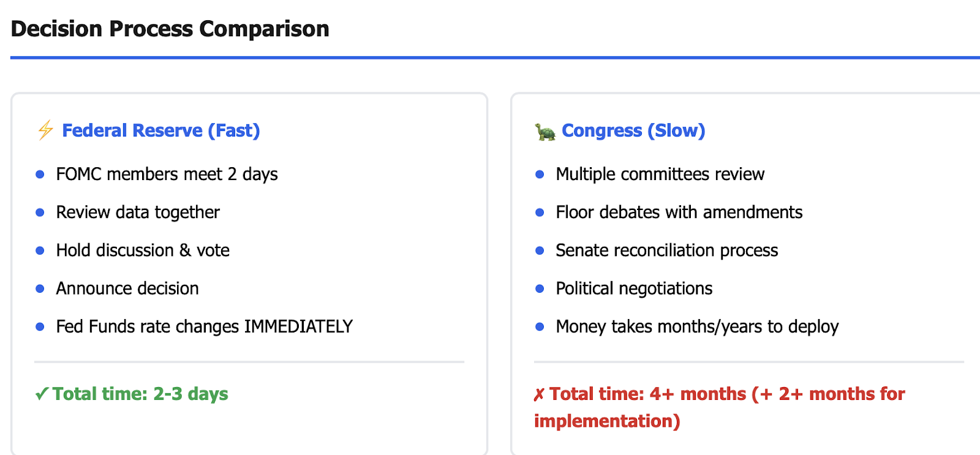Select the Federal Reserve (Fast) heading

161,130
